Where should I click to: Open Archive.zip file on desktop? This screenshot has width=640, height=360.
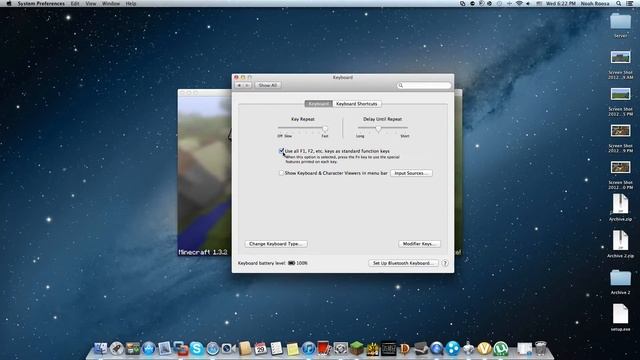coord(620,208)
